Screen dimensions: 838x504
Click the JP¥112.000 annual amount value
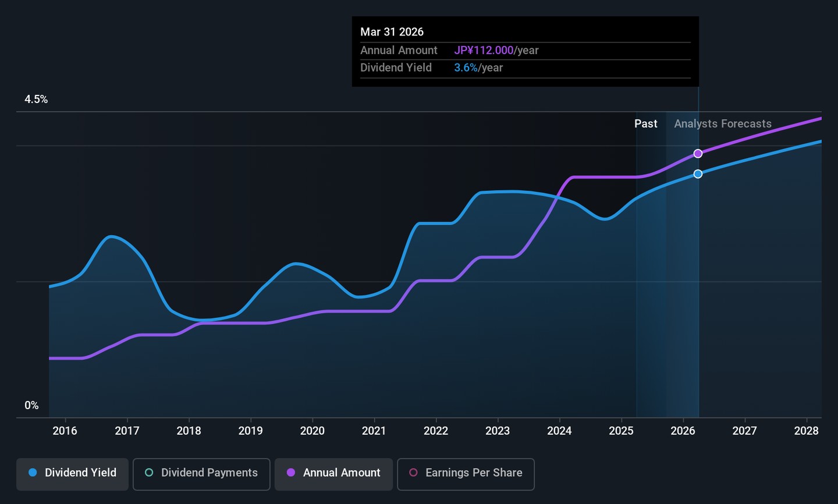[x=484, y=51]
